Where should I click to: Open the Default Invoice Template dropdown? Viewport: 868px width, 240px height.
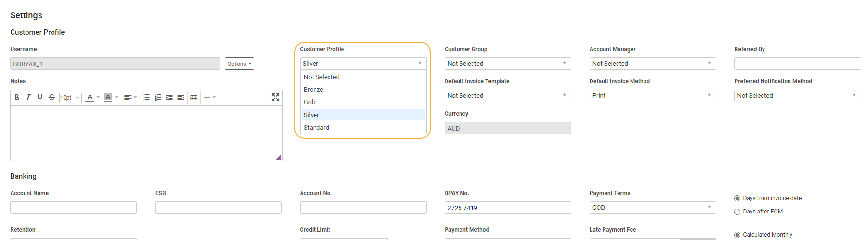(x=508, y=96)
